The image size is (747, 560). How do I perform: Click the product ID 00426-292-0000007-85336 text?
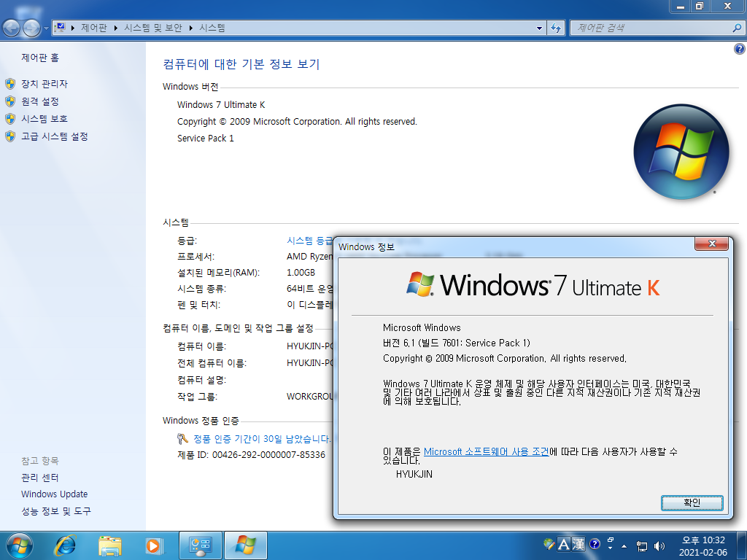(268, 455)
